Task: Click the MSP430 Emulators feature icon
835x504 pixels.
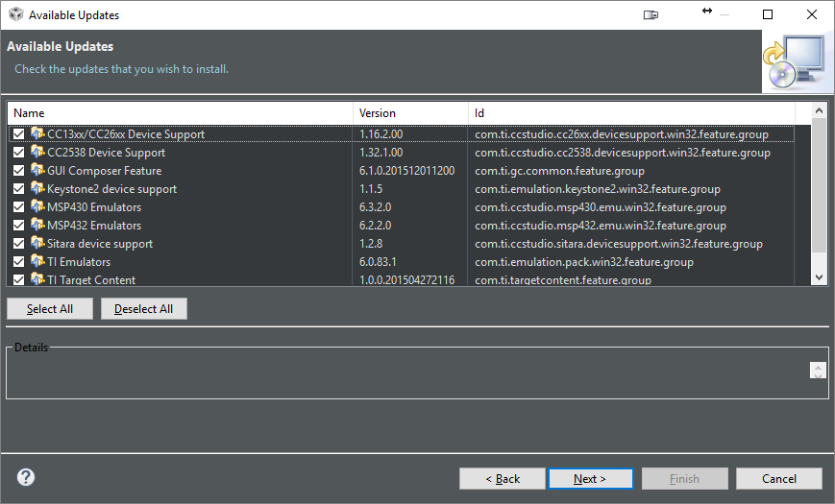Action: (37, 207)
